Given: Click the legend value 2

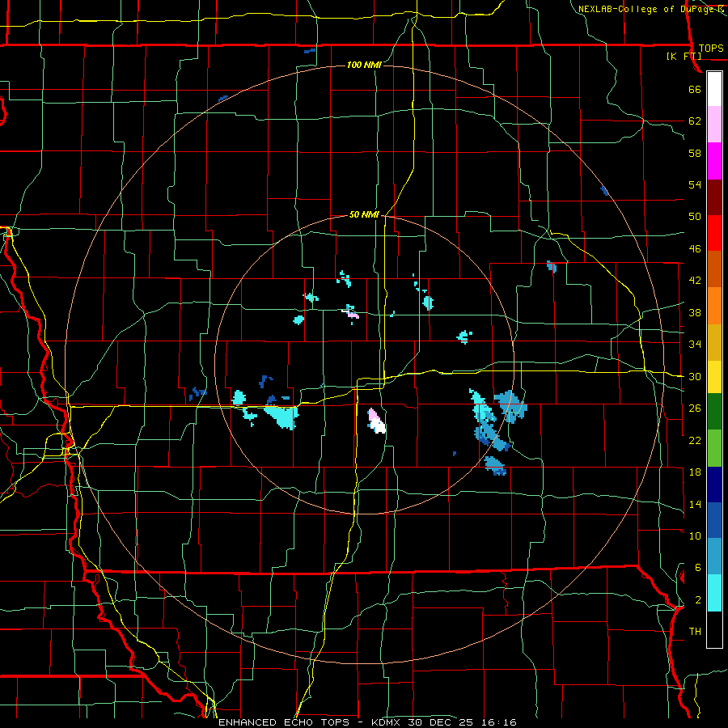Looking at the screenshot, I should coord(698,600).
